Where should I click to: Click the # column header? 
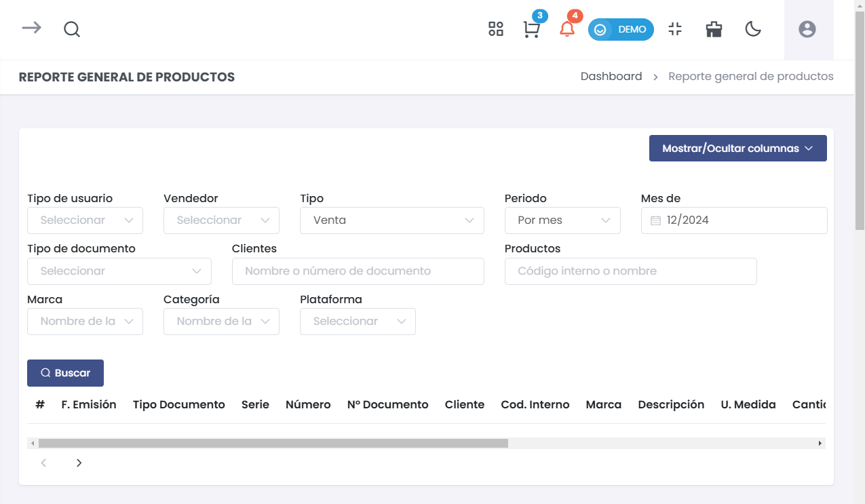pos(40,404)
